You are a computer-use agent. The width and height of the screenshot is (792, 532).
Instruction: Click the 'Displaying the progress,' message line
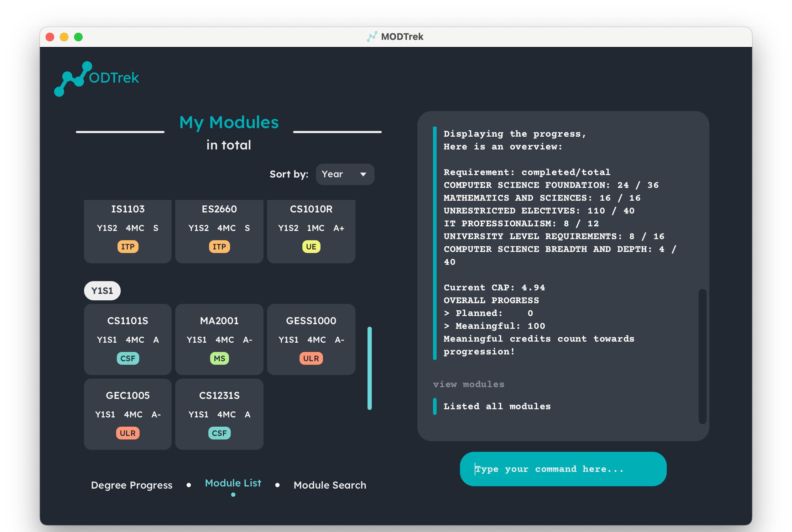[515, 134]
